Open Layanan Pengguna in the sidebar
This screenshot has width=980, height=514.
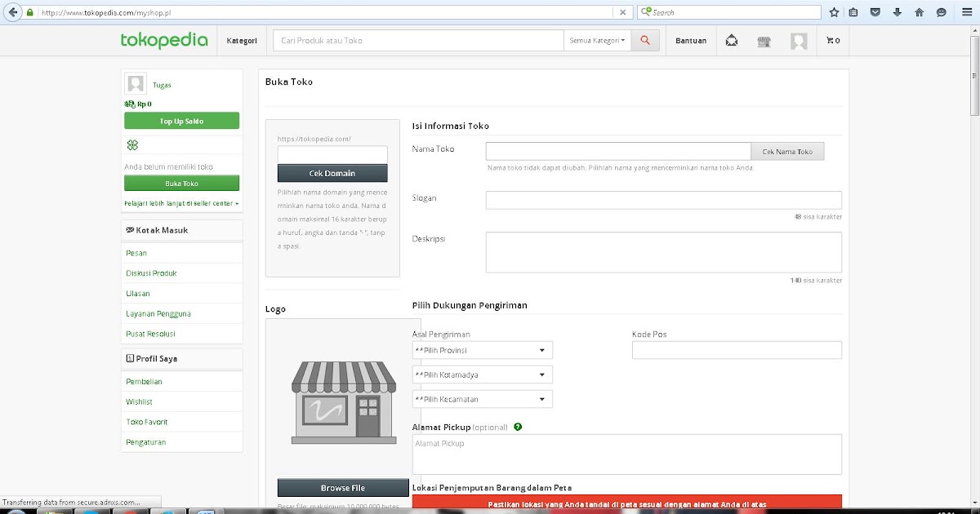[158, 313]
